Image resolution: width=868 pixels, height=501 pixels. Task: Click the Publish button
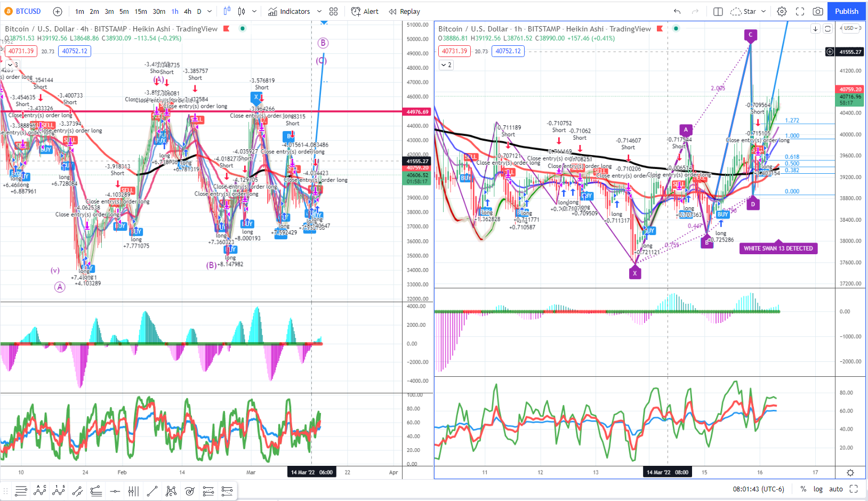(847, 11)
